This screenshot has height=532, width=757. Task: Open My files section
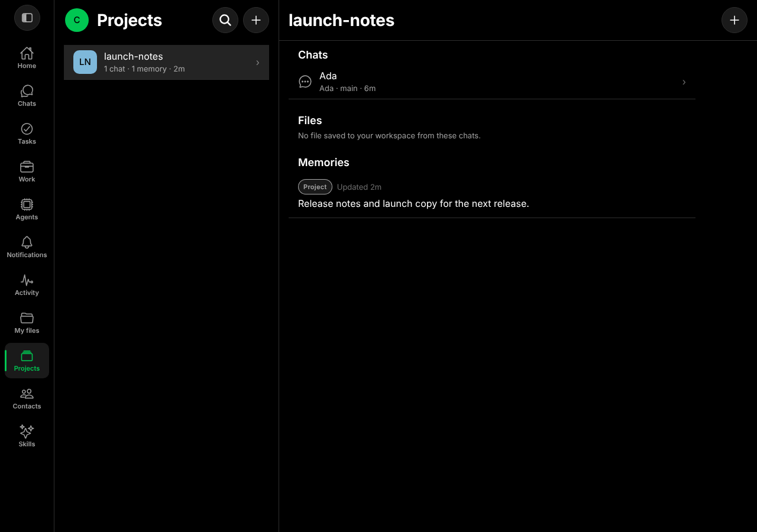coord(27,323)
